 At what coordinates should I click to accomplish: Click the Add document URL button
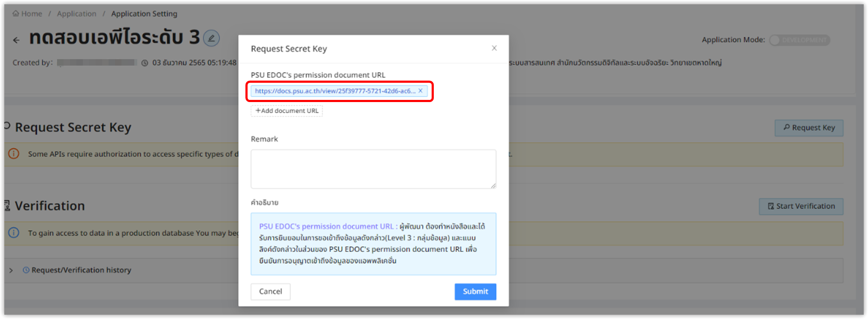coord(287,111)
